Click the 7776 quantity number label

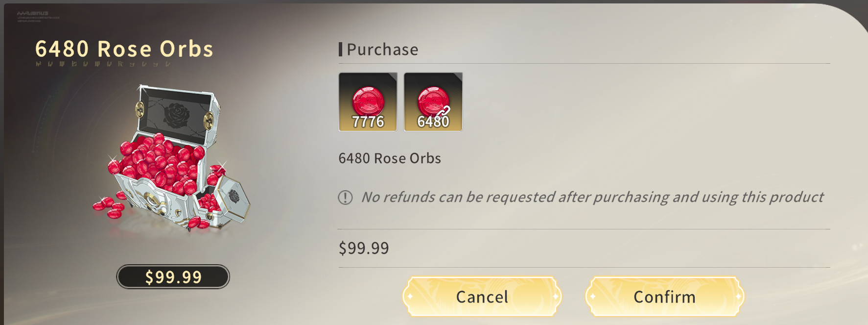click(368, 122)
